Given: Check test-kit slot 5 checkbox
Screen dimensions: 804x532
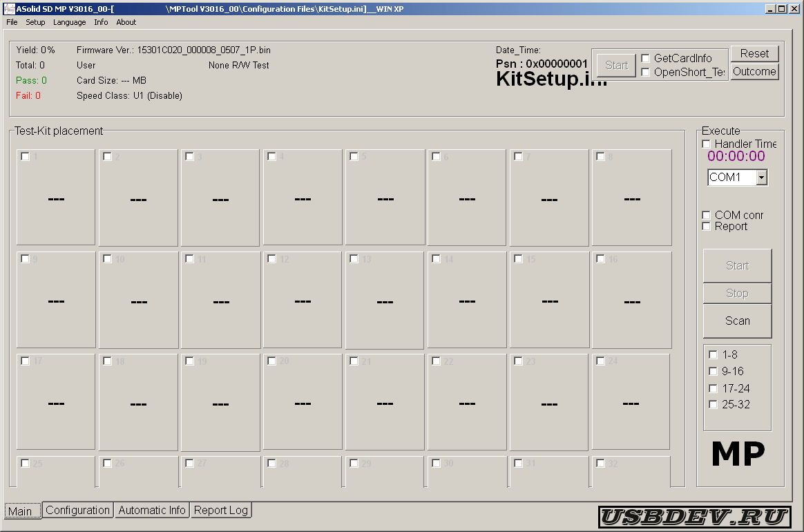Looking at the screenshot, I should pos(354,156).
